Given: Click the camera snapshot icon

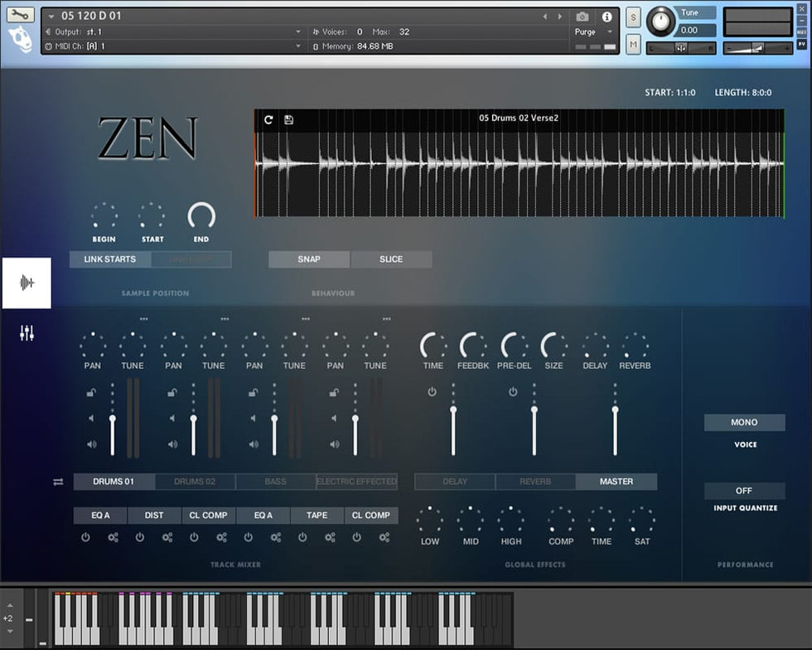Looking at the screenshot, I should point(582,17).
